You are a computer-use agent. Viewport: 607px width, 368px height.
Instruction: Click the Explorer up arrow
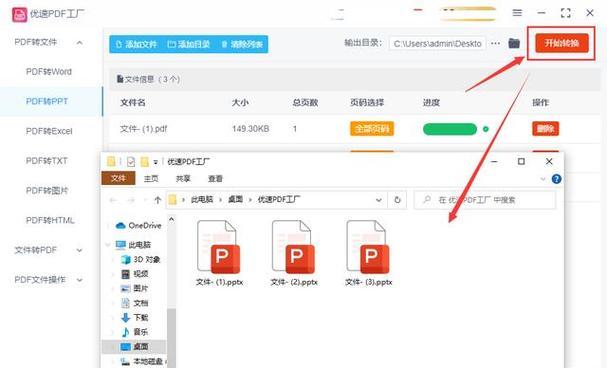pos(158,200)
